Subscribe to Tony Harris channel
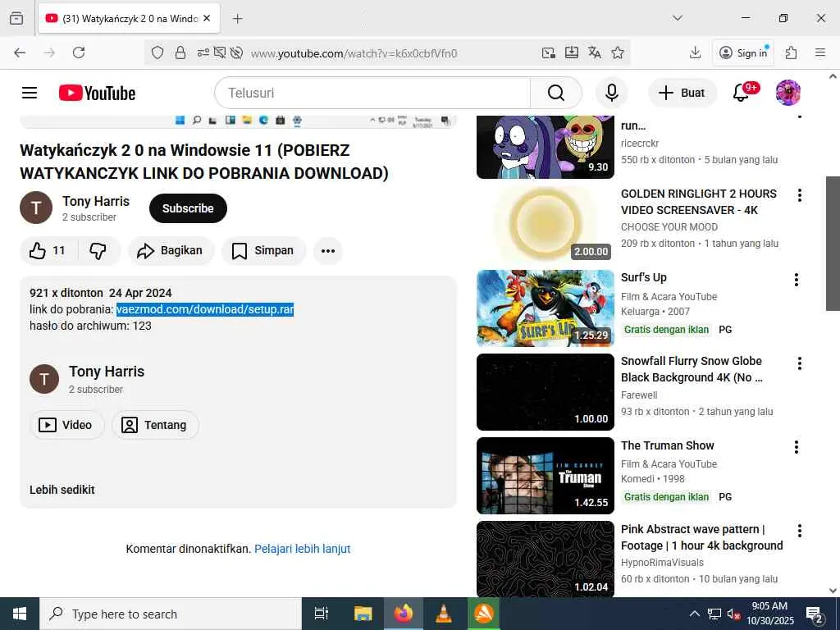Viewport: 840px width, 630px height. tap(188, 208)
